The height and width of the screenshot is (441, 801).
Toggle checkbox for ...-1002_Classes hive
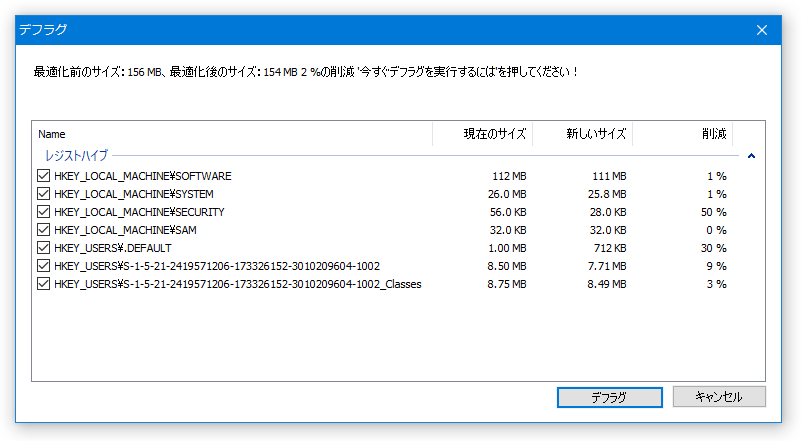[x=43, y=284]
